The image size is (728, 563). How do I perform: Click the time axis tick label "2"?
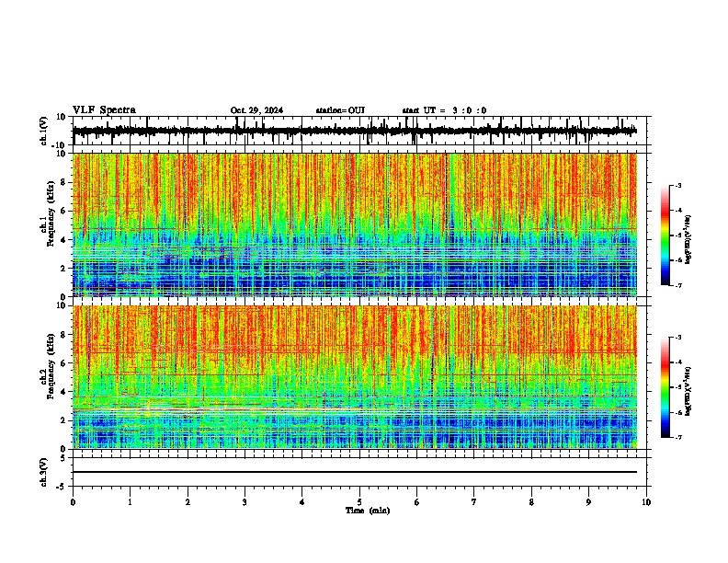(188, 502)
